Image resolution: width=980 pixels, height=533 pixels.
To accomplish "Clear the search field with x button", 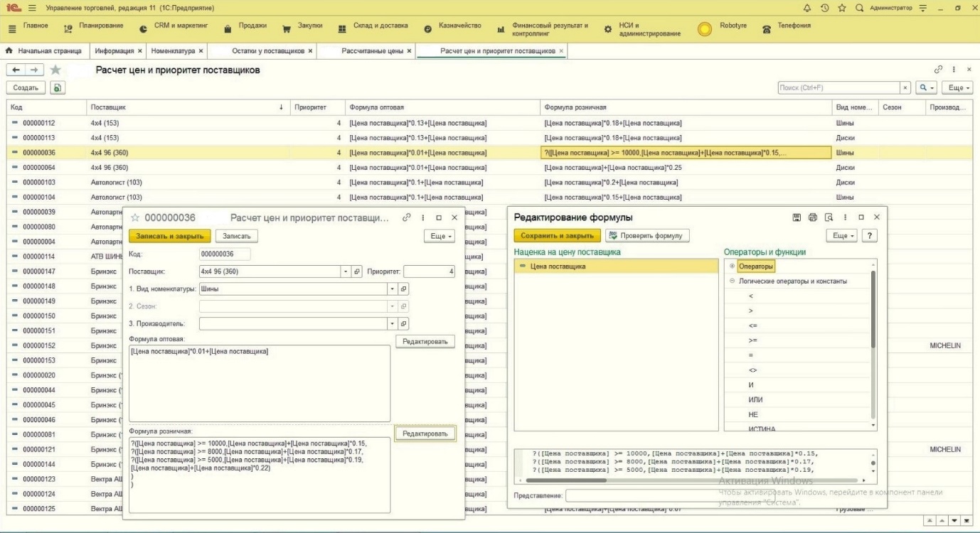I will [x=906, y=87].
